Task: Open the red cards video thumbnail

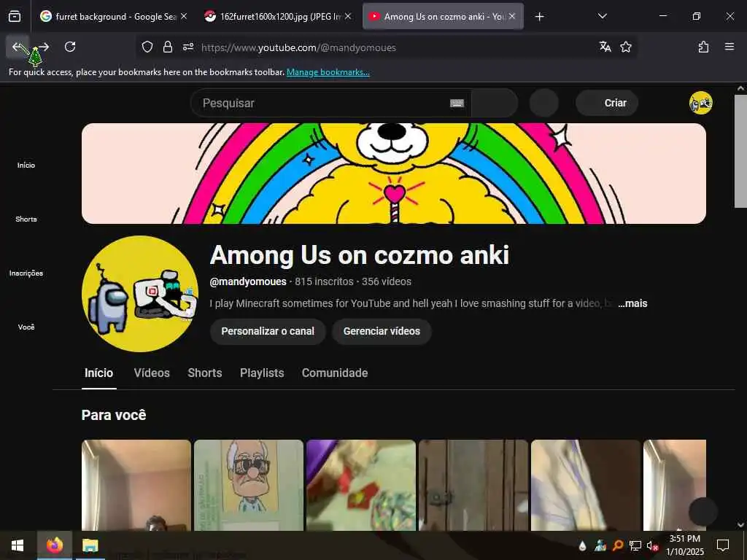Action: (361, 485)
